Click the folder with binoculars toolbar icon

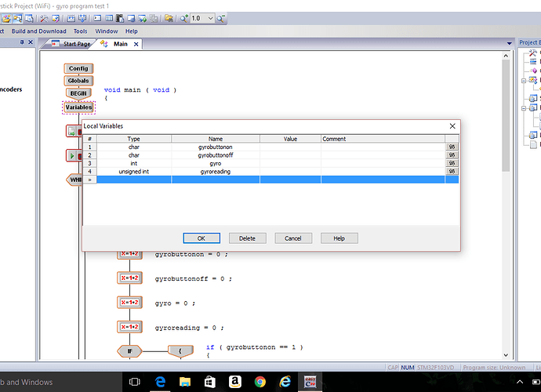point(169,18)
